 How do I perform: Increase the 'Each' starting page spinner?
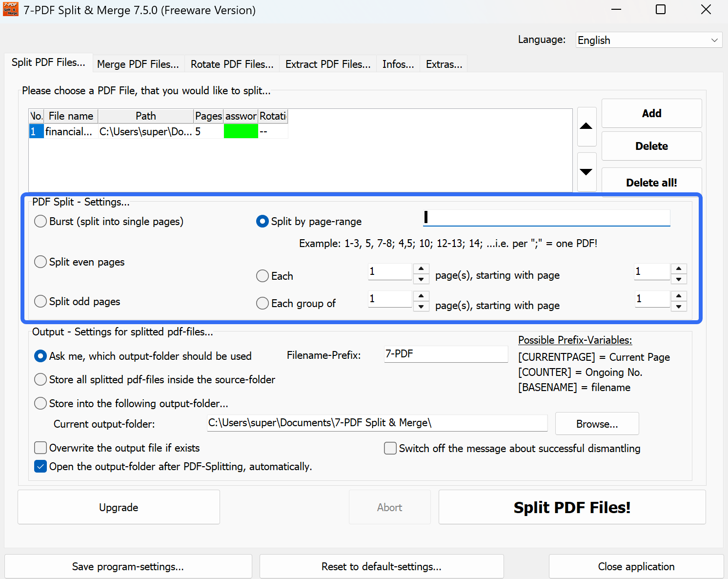click(679, 269)
